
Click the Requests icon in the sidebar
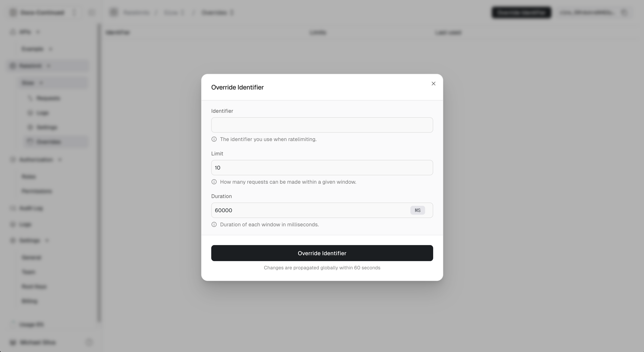click(x=30, y=98)
